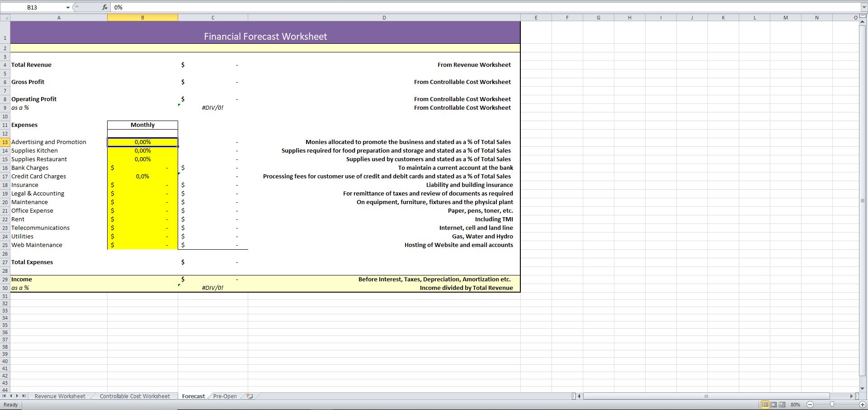Insert a new worksheet using the tab icon

pyautogui.click(x=249, y=396)
